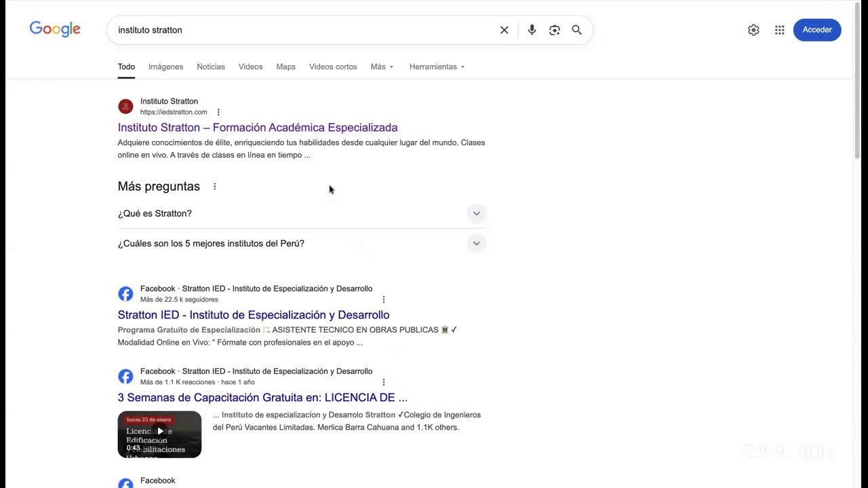Screen dimensions: 868x488
Task: Click Facebook icon of 1.1 K reacciones result
Action: point(125,376)
